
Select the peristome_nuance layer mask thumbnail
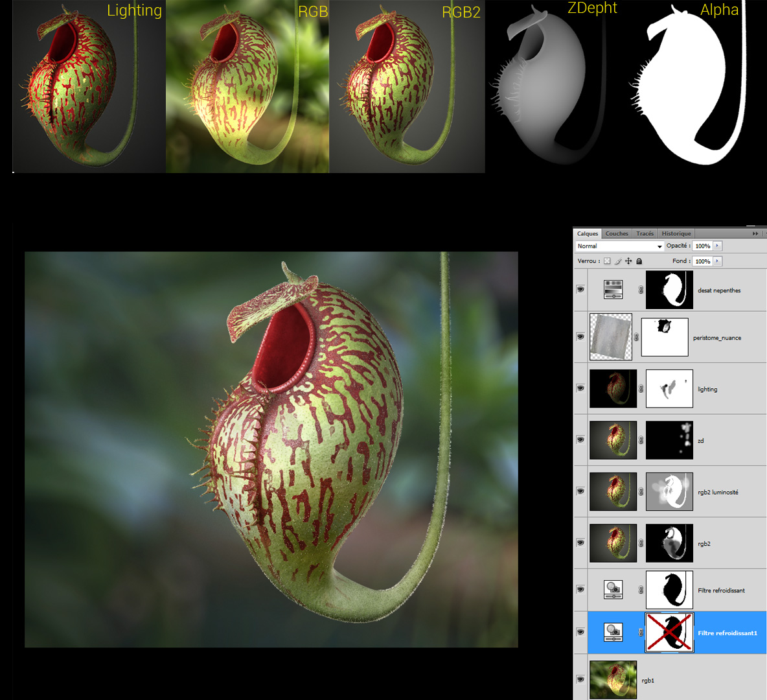[665, 337]
